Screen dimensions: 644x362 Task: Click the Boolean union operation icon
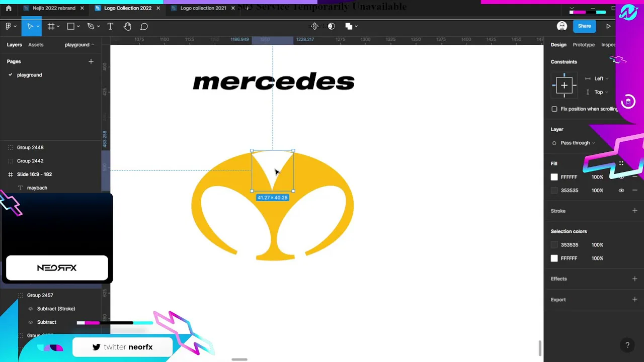[x=349, y=26]
